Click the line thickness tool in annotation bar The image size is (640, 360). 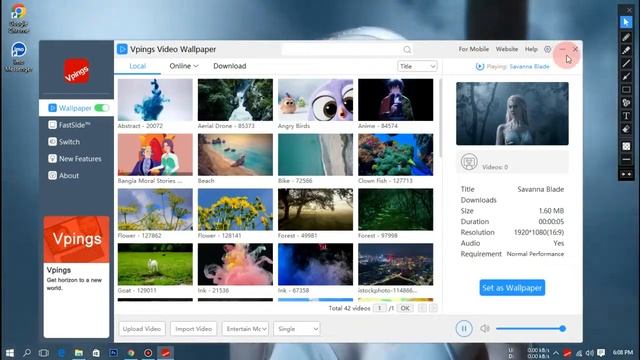tap(626, 160)
